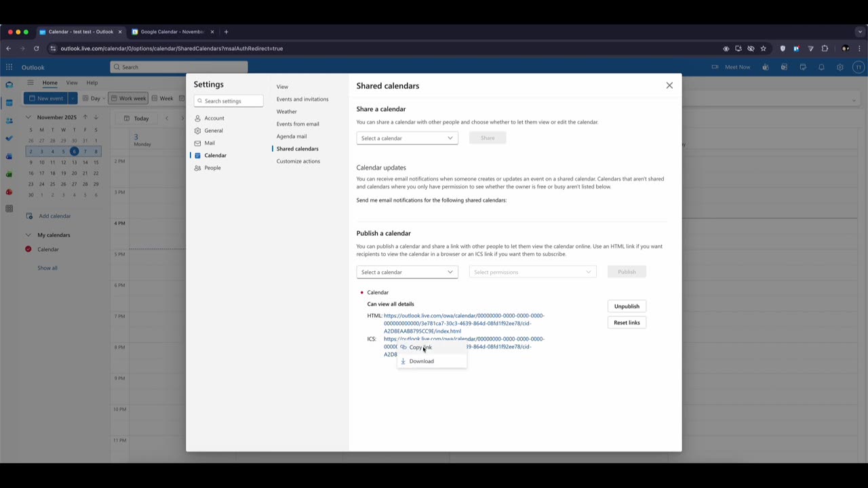
Task: Open the View ribbon tab
Action: click(72, 83)
